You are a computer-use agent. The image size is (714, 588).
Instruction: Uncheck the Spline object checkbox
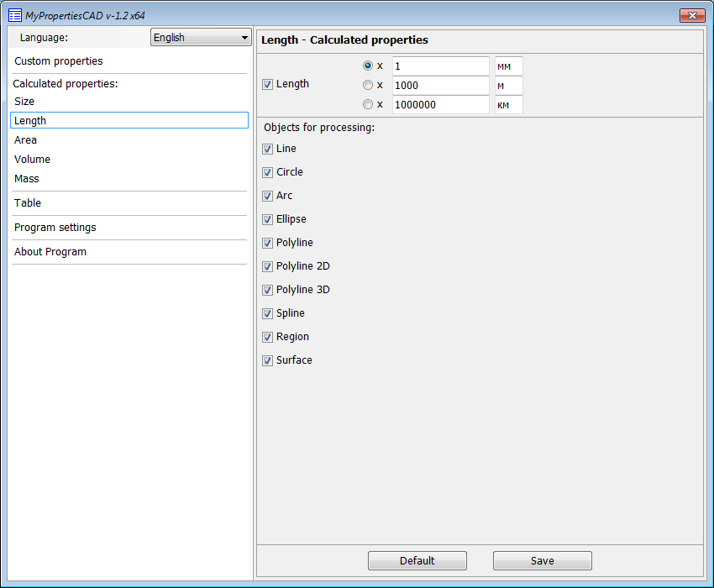point(267,313)
